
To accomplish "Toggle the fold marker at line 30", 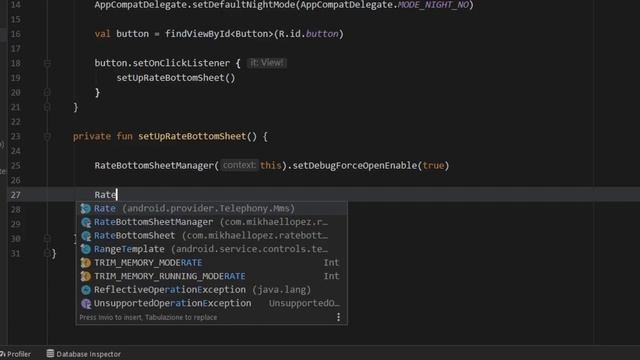I will (47, 238).
